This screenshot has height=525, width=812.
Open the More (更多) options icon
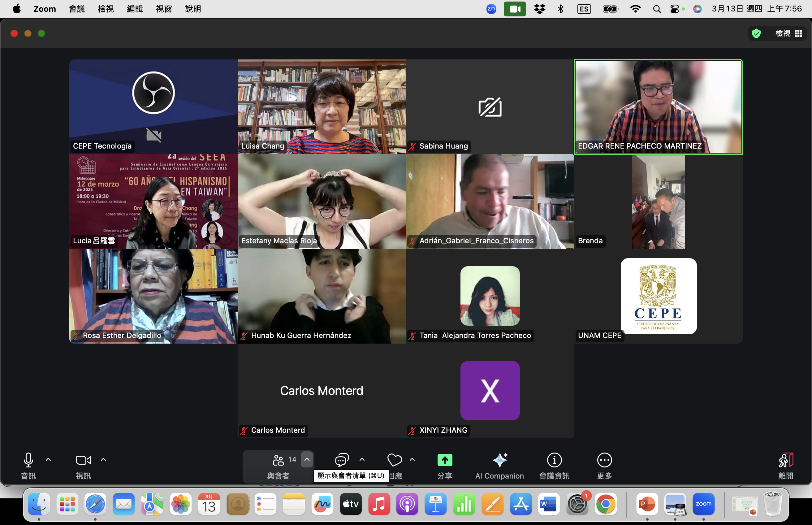tap(604, 460)
